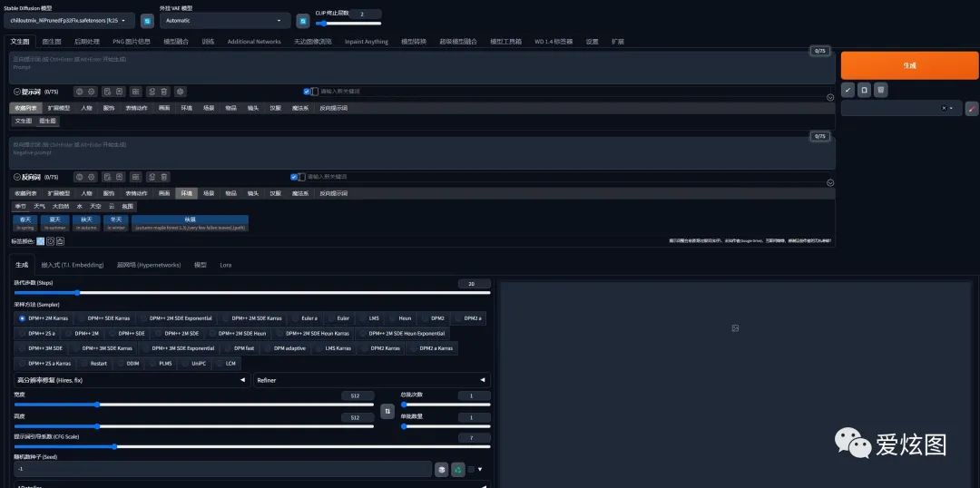
Task: Open the styles dropdown under the Generate button
Action: [901, 108]
